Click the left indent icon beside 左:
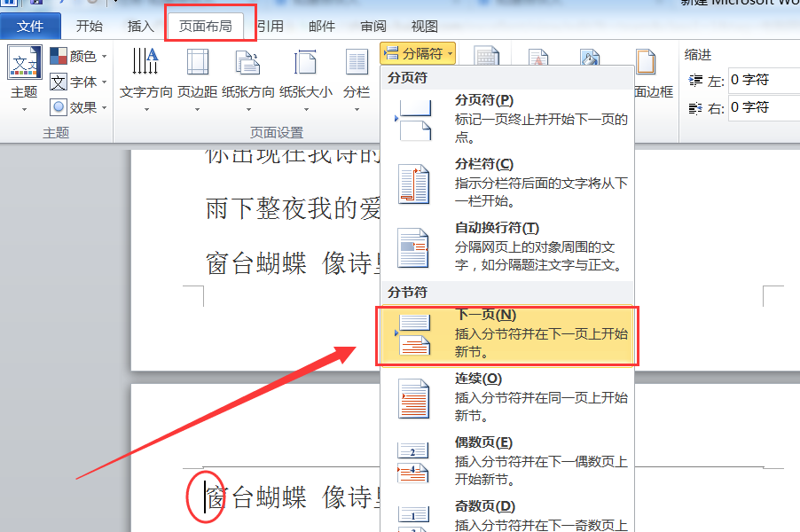 [x=695, y=80]
